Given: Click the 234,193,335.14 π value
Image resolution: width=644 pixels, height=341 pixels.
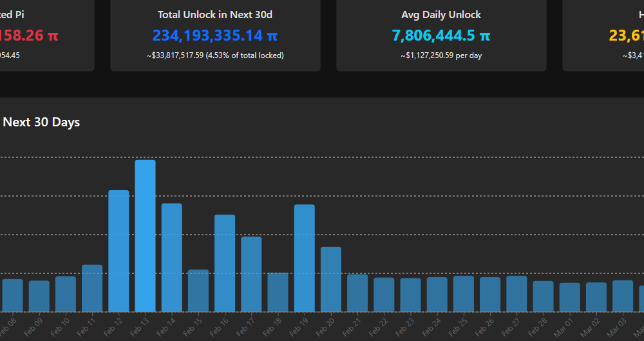Looking at the screenshot, I should [x=215, y=35].
